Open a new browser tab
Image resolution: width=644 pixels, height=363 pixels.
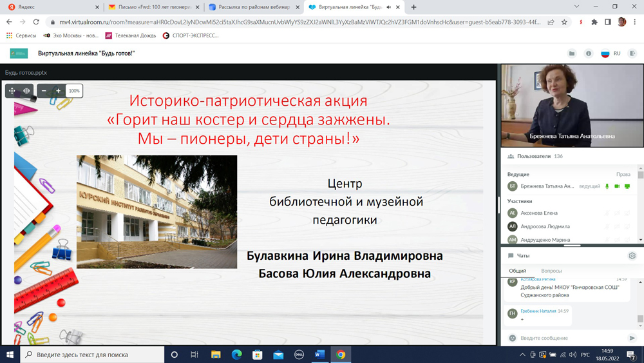(x=413, y=7)
